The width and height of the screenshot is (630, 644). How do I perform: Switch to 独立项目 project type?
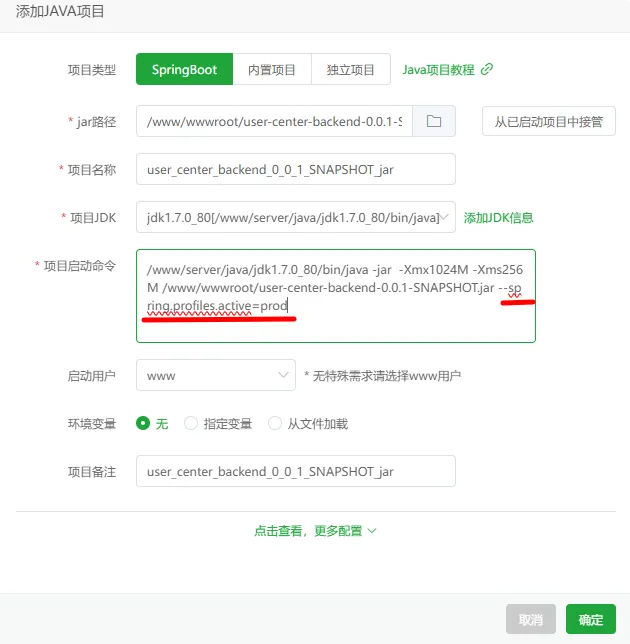click(x=351, y=69)
